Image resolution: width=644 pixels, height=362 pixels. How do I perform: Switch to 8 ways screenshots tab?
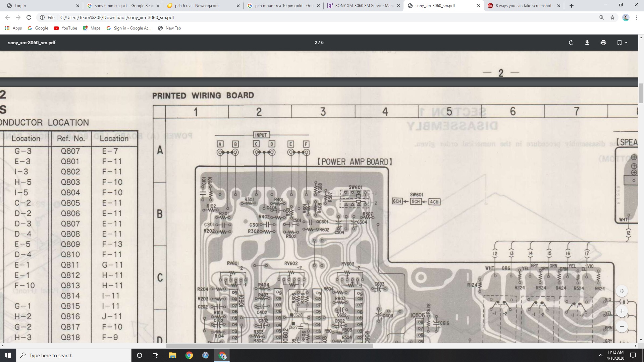(524, 6)
